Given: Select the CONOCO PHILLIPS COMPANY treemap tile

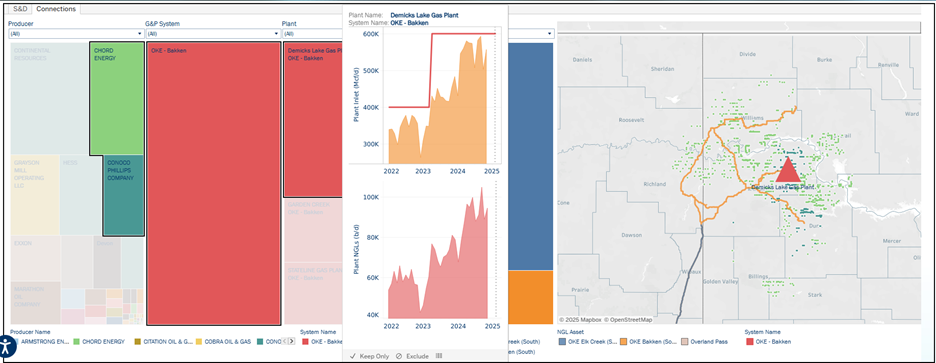Looking at the screenshot, I should [124, 195].
